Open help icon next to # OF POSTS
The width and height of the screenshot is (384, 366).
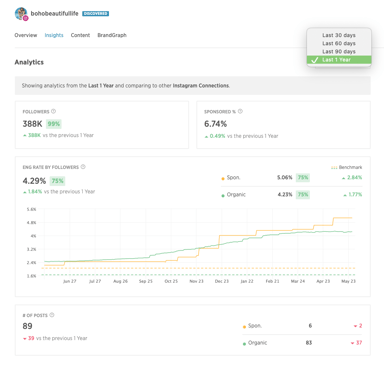pos(52,315)
